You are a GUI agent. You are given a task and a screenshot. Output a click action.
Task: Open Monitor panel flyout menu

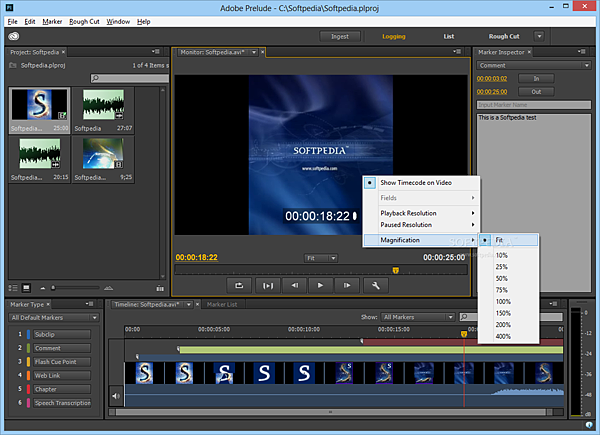coord(457,51)
